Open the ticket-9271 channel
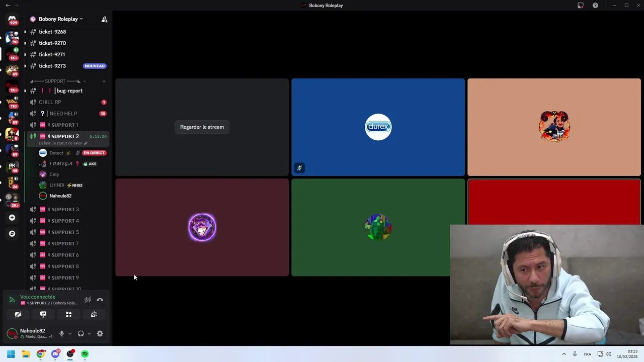The height and width of the screenshot is (362, 644). click(x=67, y=54)
